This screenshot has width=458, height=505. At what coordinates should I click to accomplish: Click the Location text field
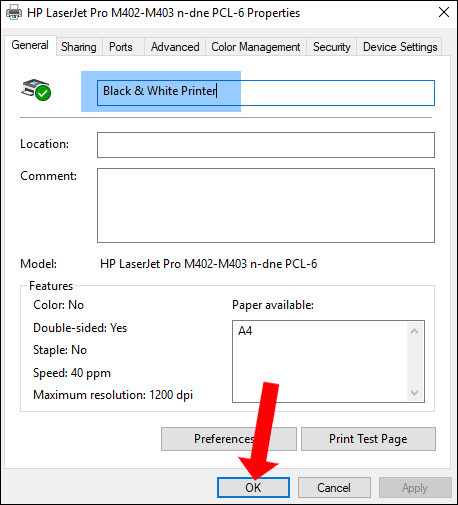coord(266,145)
